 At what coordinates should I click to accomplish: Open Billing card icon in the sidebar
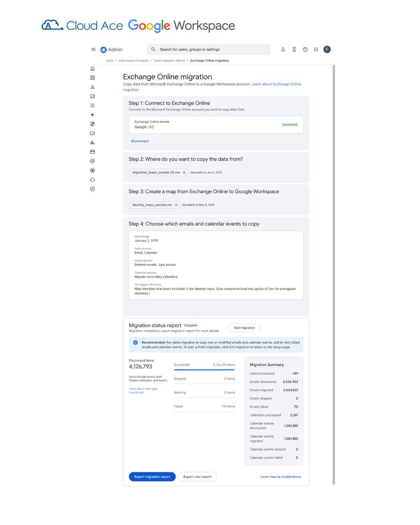[92, 152]
